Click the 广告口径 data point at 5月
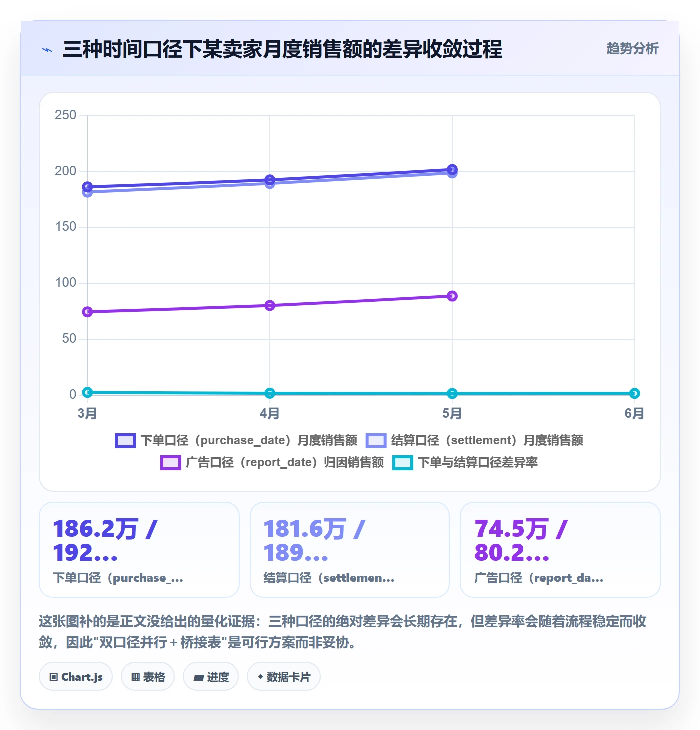Screen dimensions: 700x730 452,296
